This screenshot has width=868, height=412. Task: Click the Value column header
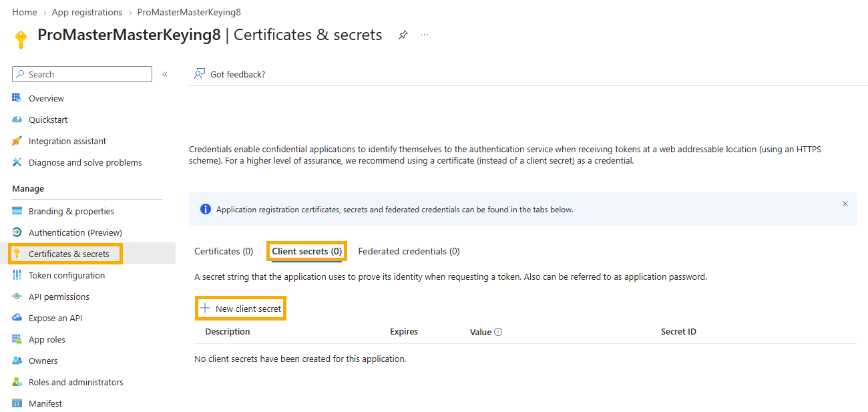point(481,332)
